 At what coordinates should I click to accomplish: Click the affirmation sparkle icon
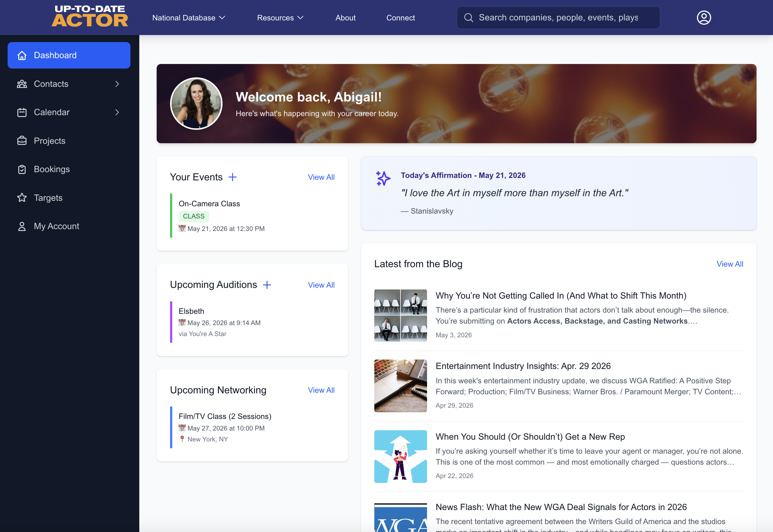383,178
